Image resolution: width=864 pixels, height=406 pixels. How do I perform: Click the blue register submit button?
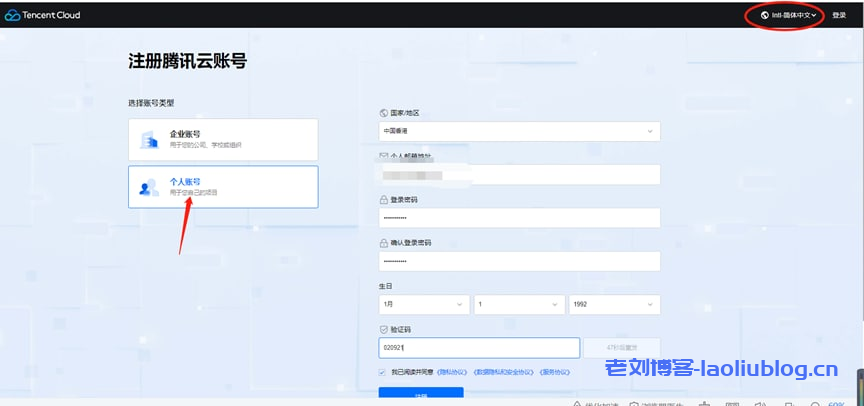click(421, 393)
